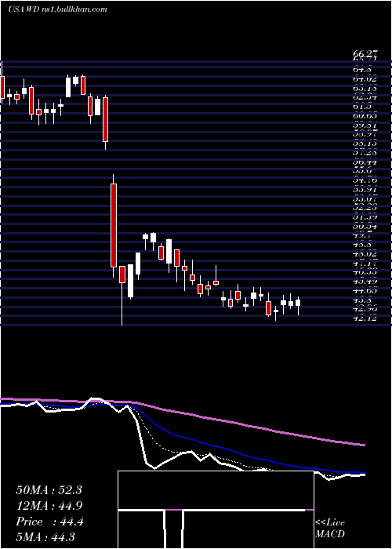Click the USA WD chart title text
This screenshot has height=549, width=392.
click(56, 9)
